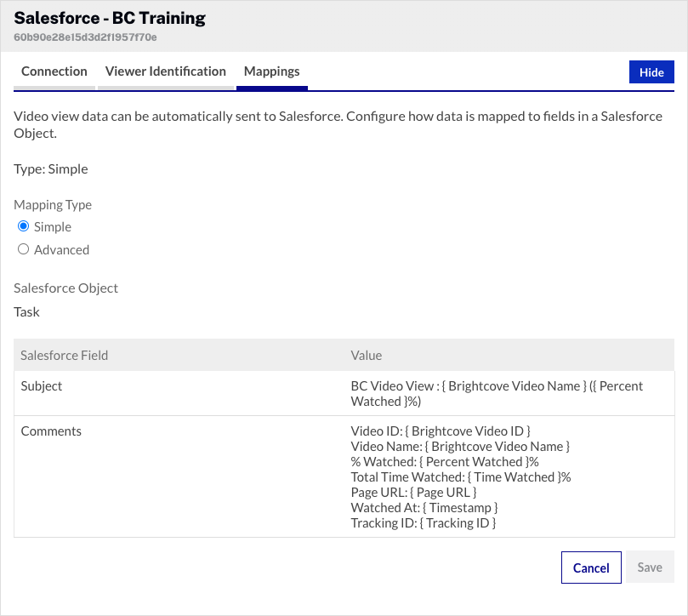The image size is (688, 616).
Task: Click the Value column header
Action: tap(367, 355)
